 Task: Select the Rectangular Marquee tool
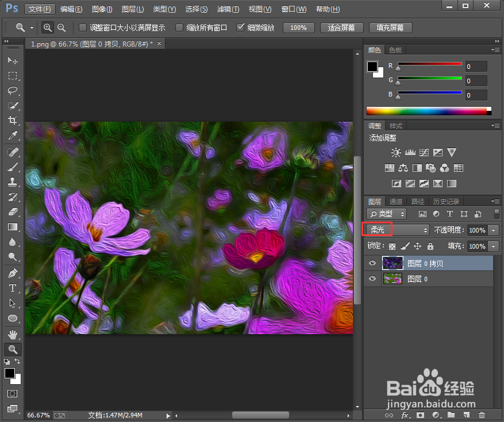click(13, 75)
